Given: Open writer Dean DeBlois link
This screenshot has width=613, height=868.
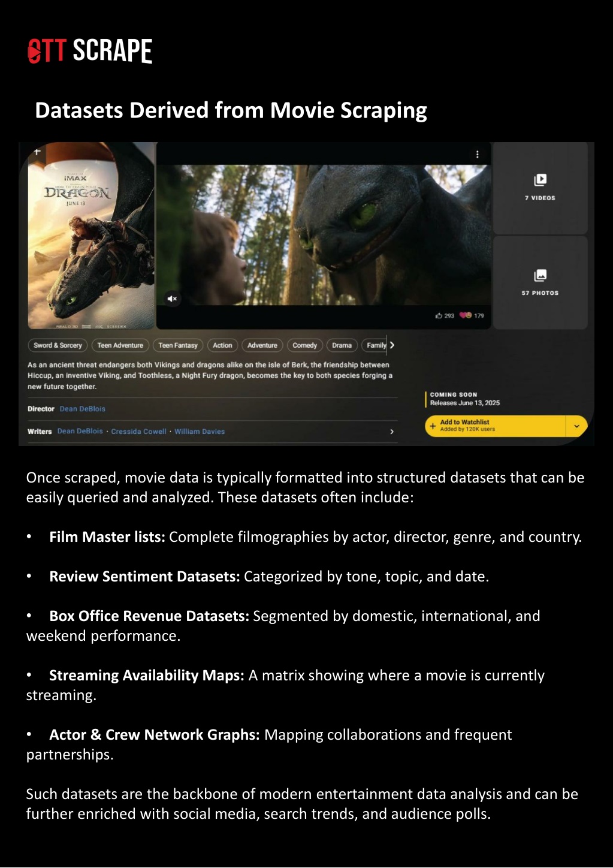Looking at the screenshot, I should (80, 431).
